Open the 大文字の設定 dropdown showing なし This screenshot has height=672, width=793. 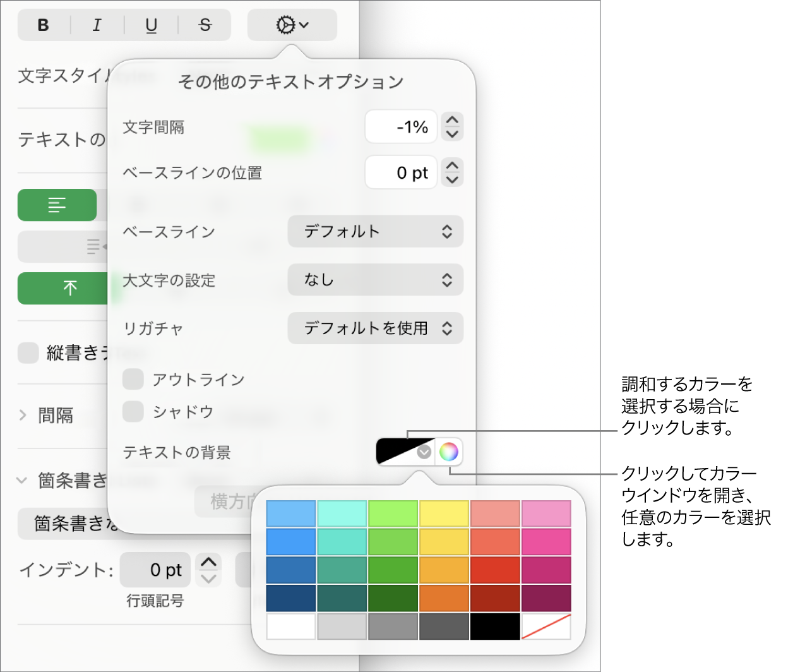click(375, 280)
